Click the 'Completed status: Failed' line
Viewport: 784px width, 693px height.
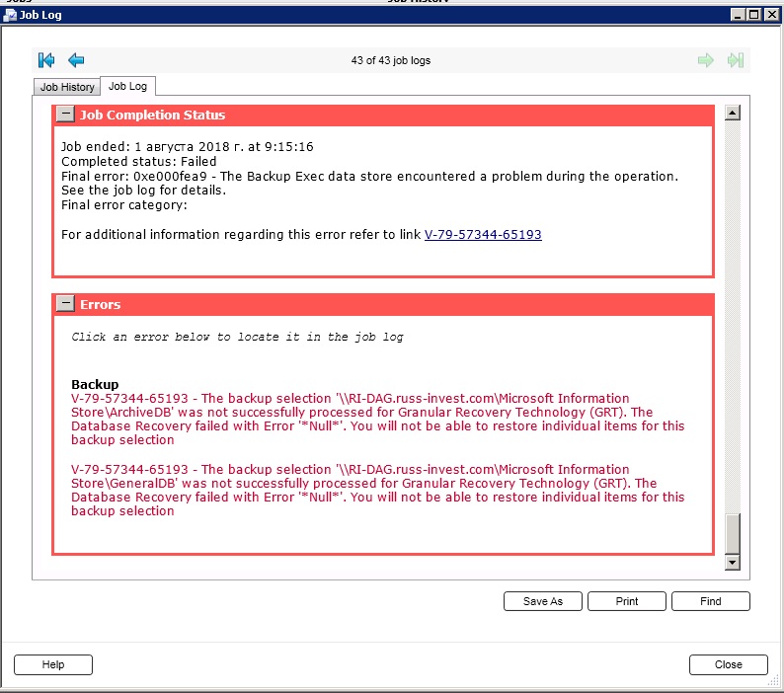(x=138, y=162)
